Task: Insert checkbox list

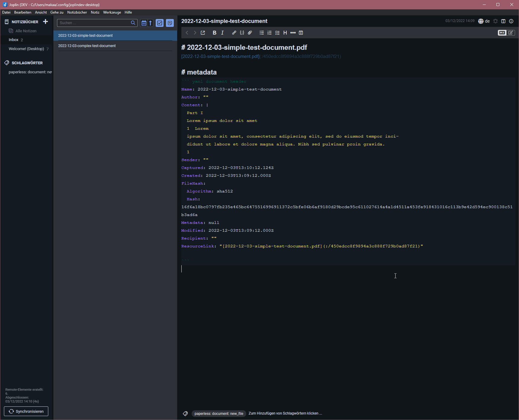Action: 277,33
